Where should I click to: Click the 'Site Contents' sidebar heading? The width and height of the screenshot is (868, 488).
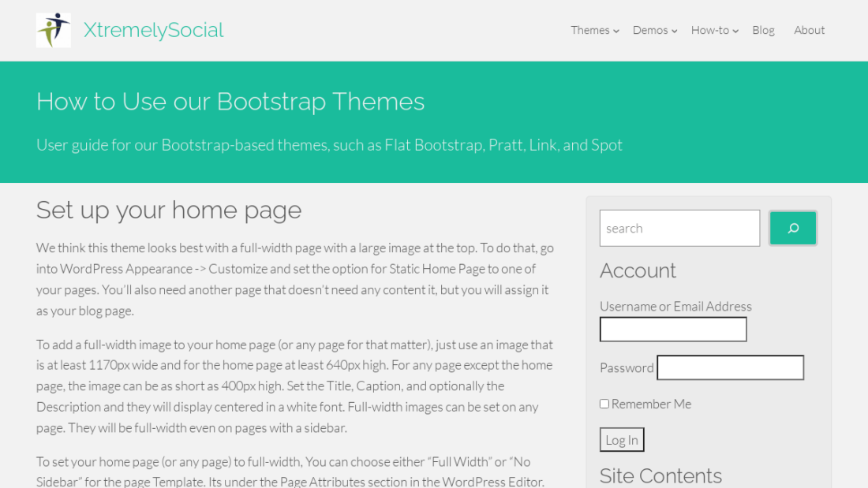click(x=661, y=476)
